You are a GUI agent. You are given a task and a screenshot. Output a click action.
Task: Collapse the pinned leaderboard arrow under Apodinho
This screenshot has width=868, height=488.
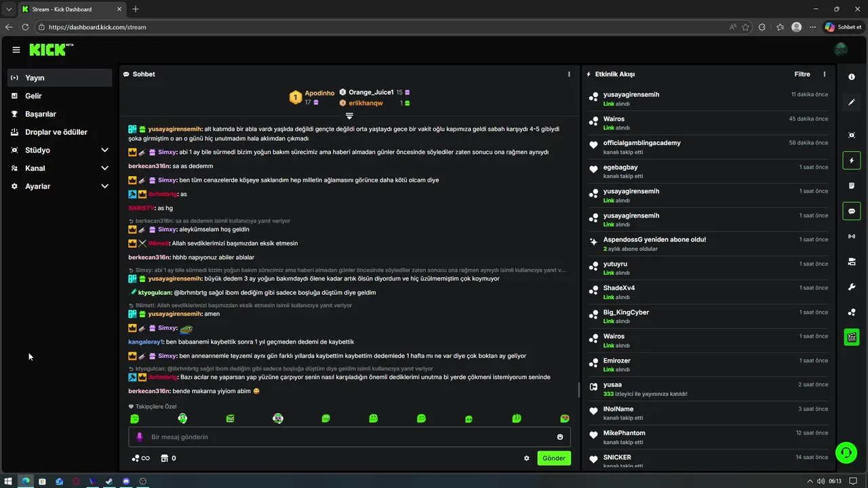(349, 116)
